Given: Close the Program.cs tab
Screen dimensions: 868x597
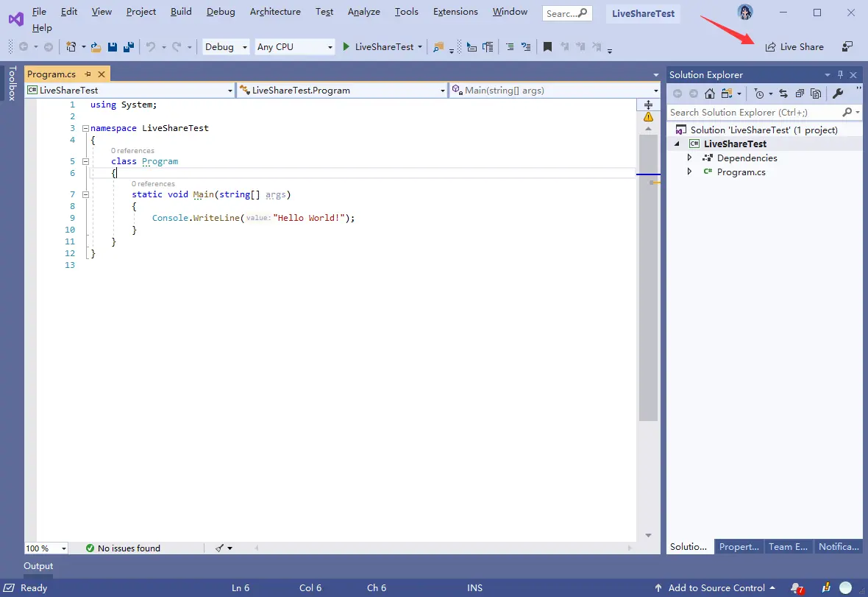Looking at the screenshot, I should coord(102,74).
